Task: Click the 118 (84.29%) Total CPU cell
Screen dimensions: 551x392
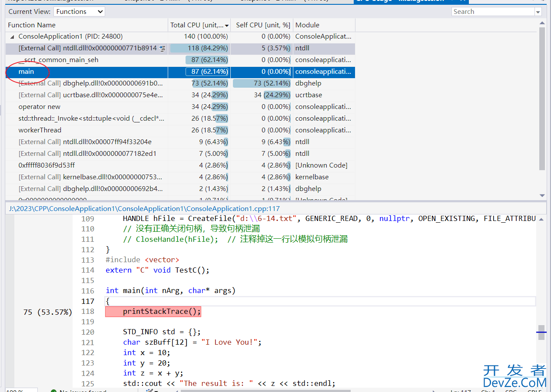Action: (x=199, y=48)
